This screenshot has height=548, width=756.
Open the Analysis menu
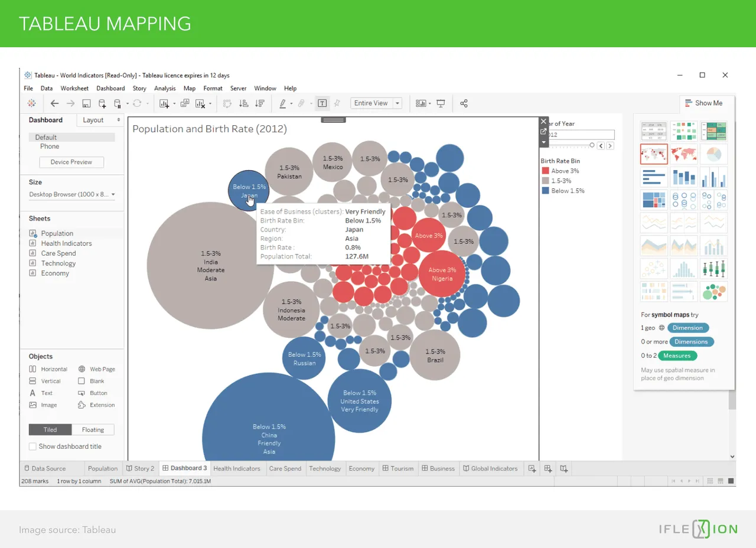(x=165, y=89)
